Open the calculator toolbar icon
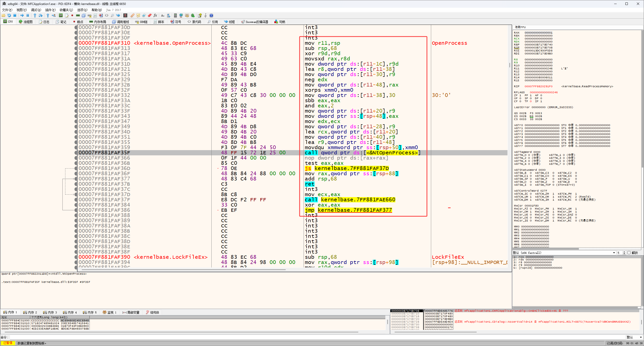644x346 pixels. pos(175,15)
